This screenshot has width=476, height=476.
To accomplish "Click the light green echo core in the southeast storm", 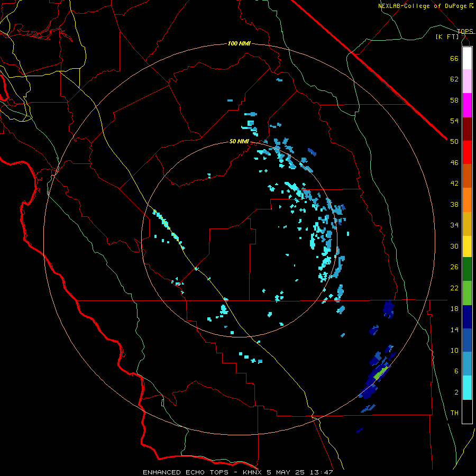I will [x=381, y=372].
